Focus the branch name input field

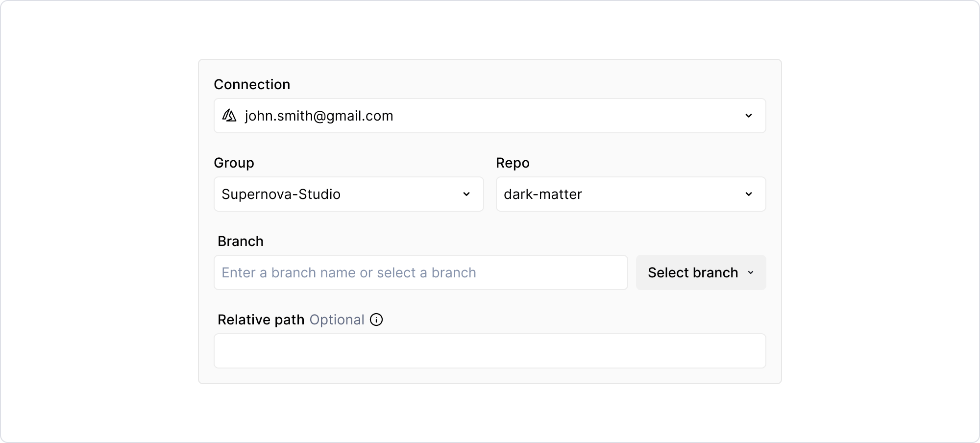click(x=421, y=272)
